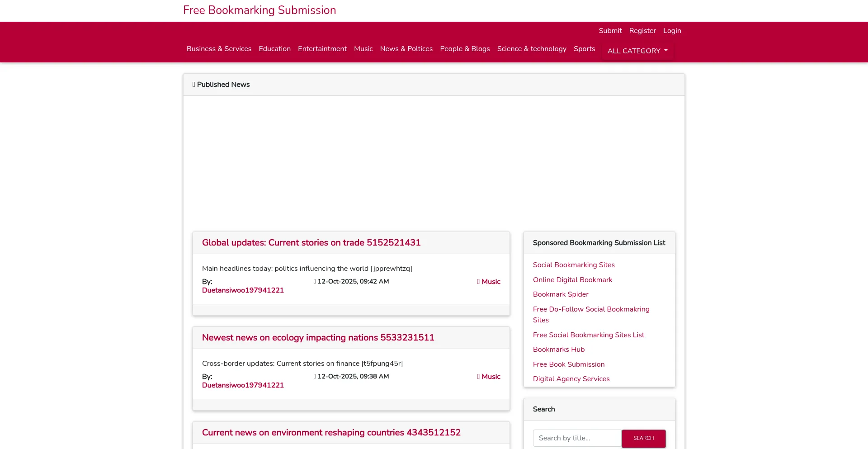Open the Global updates trade story

311,243
